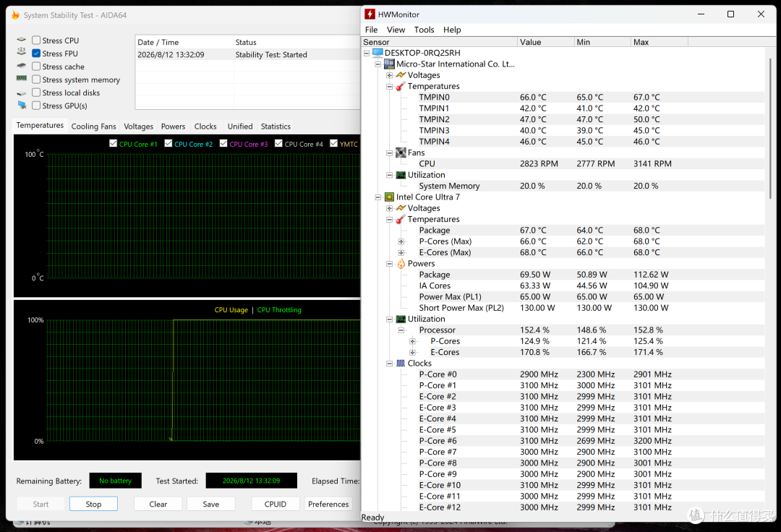
Task: Toggle the CPU Core #2 graph checkbox
Action: (168, 143)
